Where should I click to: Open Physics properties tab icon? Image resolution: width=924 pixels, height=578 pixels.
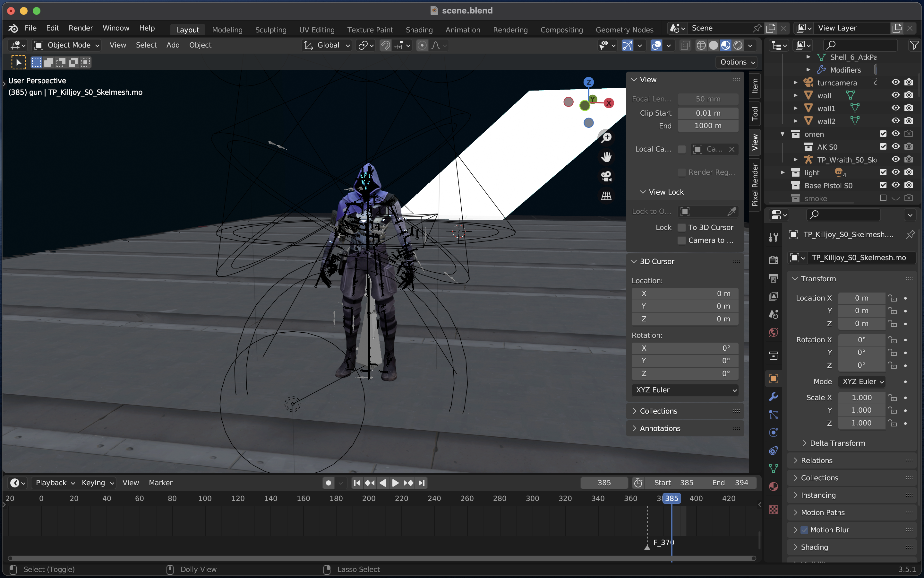click(774, 432)
